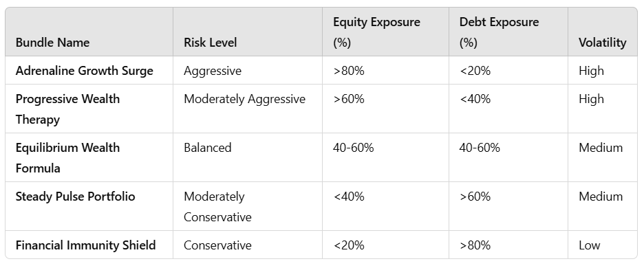644x268 pixels.
Task: Select the Moderately Aggressive risk cell
Action: coord(244,99)
